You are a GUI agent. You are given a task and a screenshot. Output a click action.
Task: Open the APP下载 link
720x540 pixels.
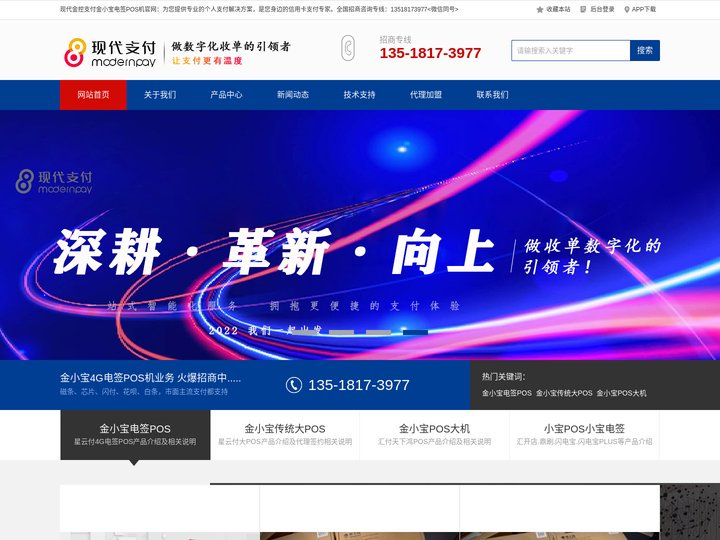click(x=644, y=9)
